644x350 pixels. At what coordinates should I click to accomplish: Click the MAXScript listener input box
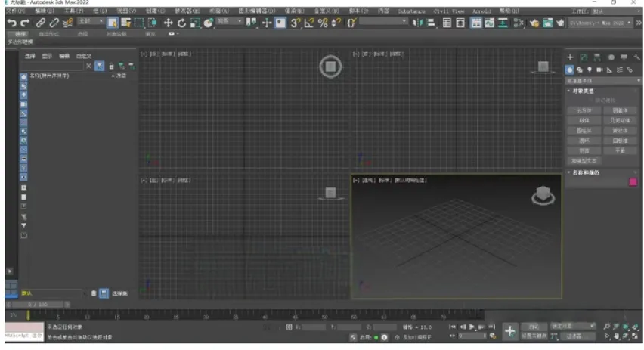[24, 336]
